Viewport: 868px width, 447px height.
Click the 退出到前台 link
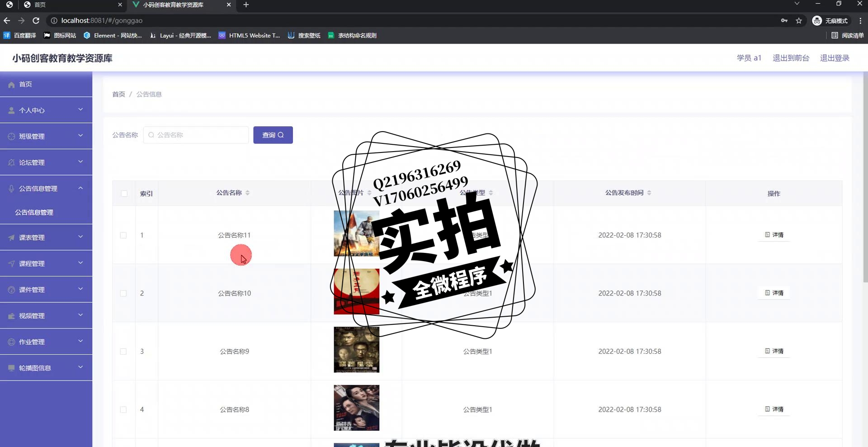791,58
